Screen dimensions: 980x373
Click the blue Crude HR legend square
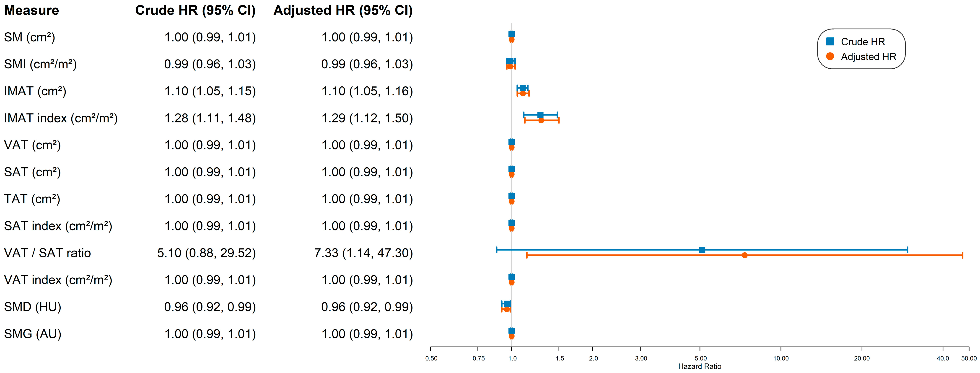pos(830,41)
